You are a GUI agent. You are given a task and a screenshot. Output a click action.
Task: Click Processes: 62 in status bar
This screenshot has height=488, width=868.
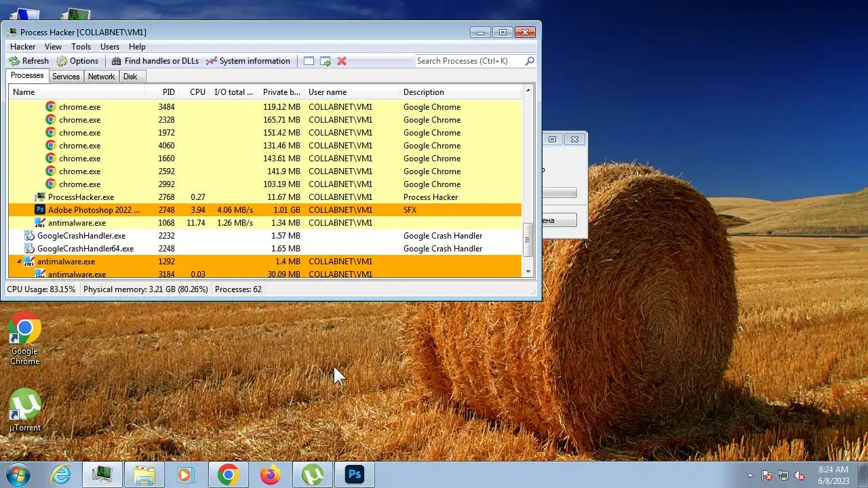coord(238,289)
